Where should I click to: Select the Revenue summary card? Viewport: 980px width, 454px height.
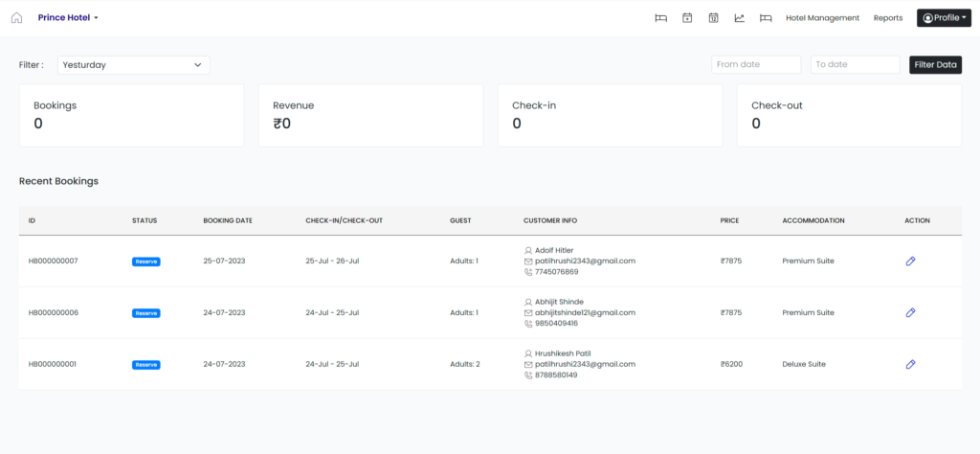pos(370,115)
